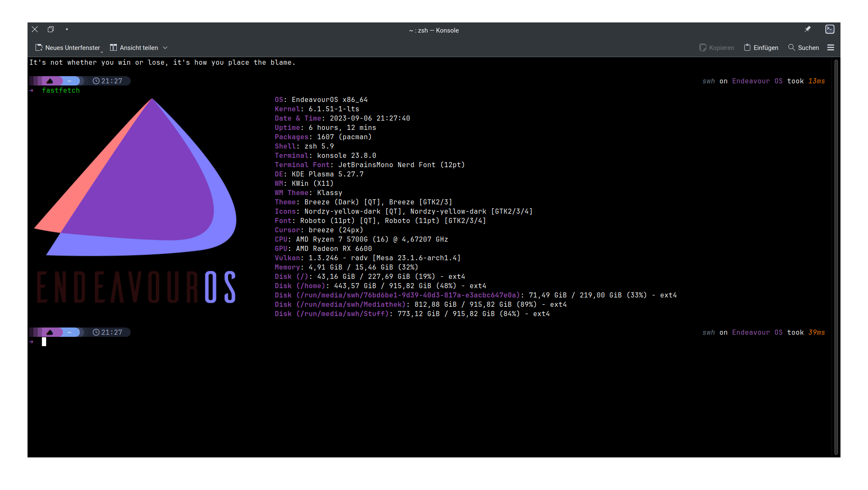Viewport: 868px width, 490px height.
Task: Click the Disk Mediathek path line
Action: coord(421,305)
